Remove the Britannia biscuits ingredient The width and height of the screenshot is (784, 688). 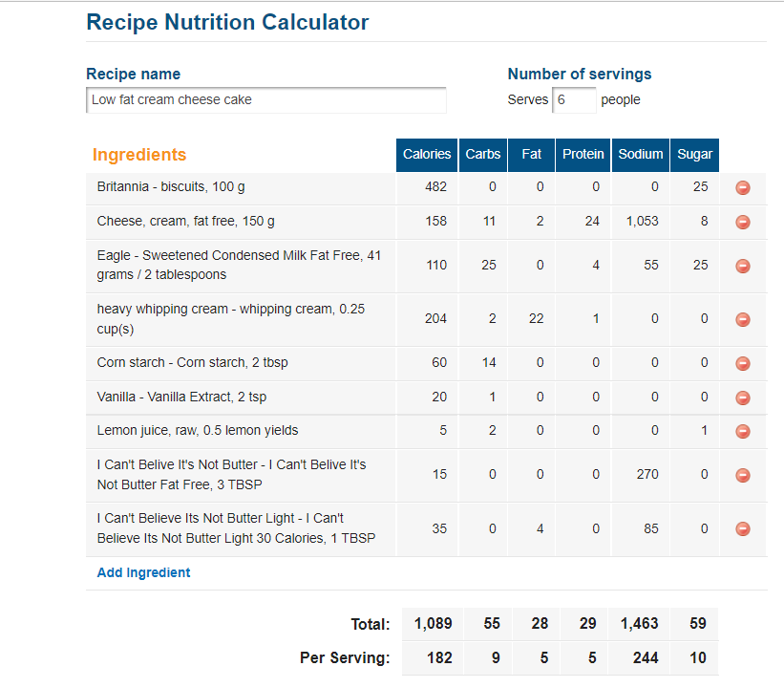pos(743,187)
